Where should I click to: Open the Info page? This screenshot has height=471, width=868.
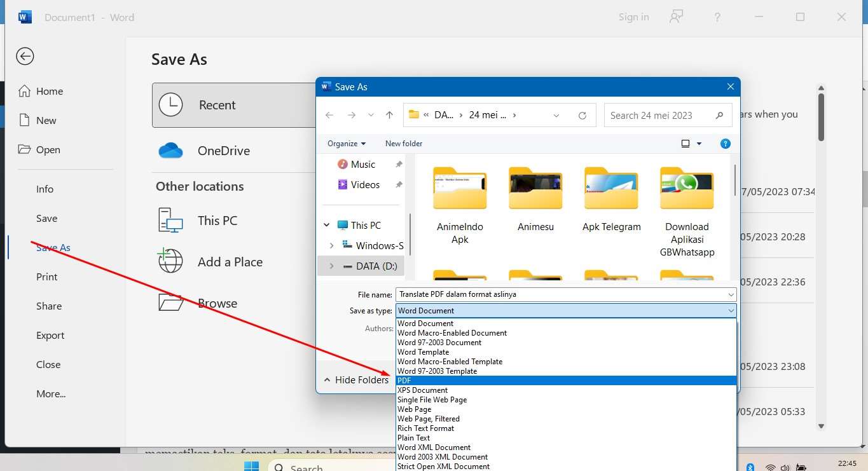tap(45, 189)
